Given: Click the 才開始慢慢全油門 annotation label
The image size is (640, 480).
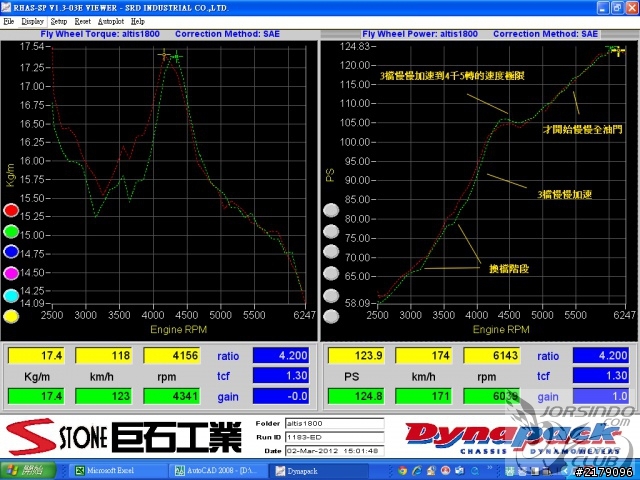Looking at the screenshot, I should pyautogui.click(x=582, y=130).
